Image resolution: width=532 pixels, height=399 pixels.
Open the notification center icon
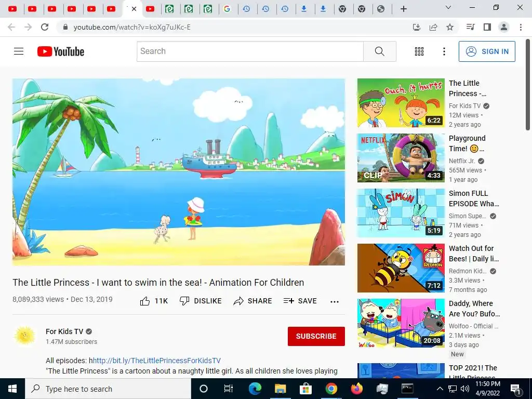pos(515,389)
